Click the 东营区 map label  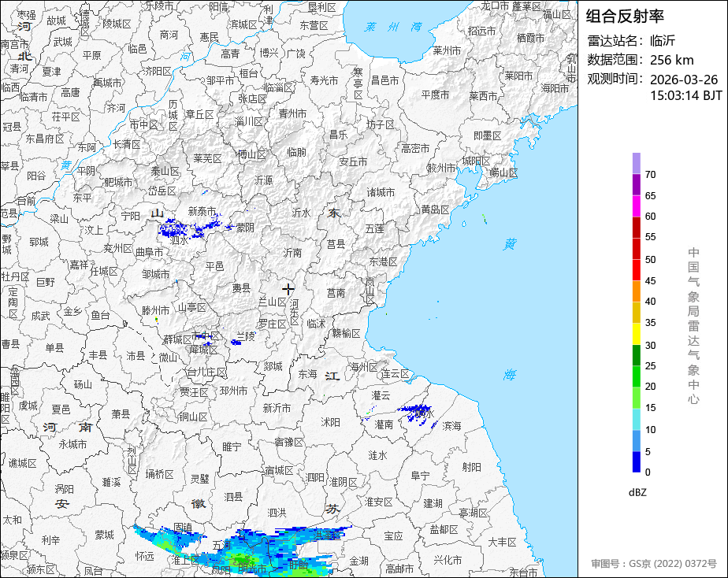(x=314, y=26)
